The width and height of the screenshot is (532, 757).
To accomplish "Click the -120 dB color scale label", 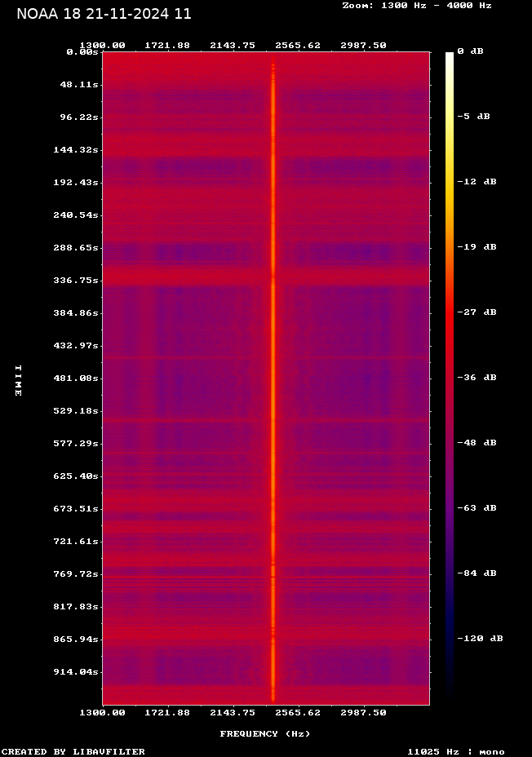I will (x=480, y=639).
